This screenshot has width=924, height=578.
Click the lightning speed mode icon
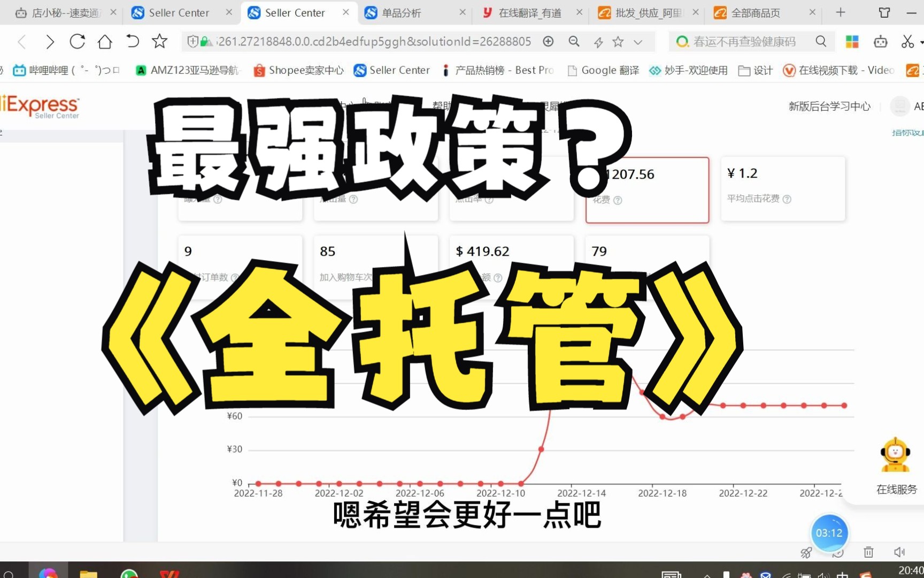coord(598,42)
